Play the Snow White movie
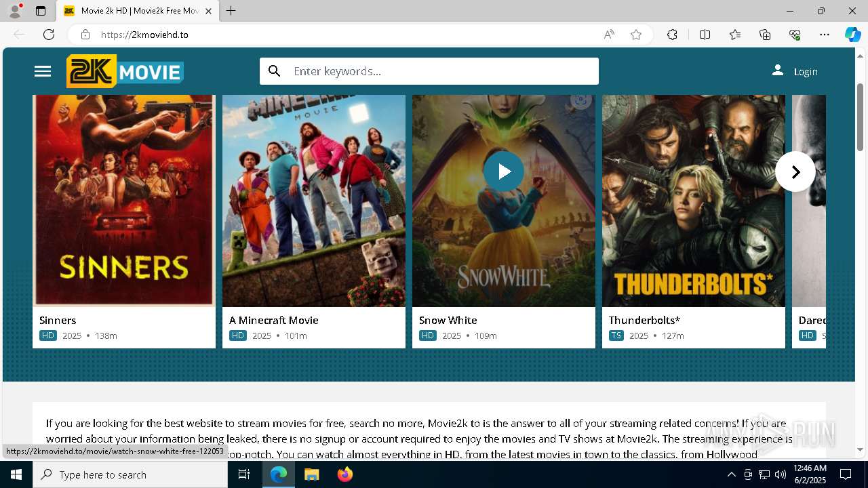The width and height of the screenshot is (868, 488). pyautogui.click(x=504, y=171)
